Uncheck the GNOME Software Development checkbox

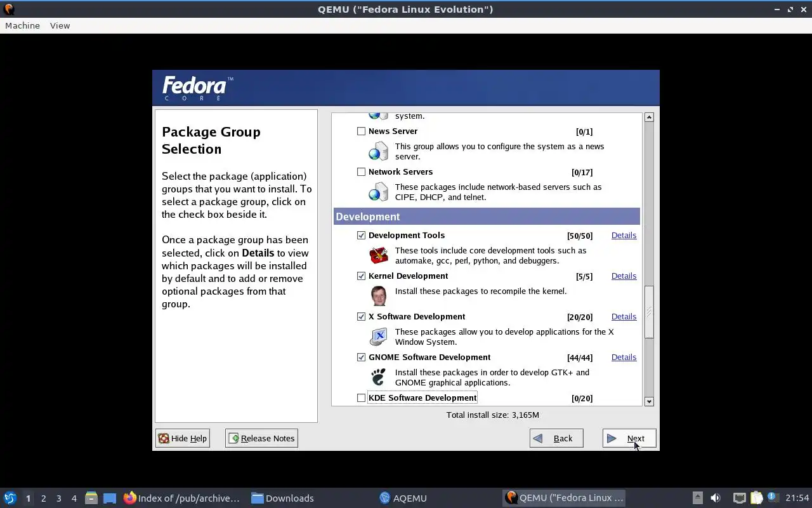[x=361, y=357]
